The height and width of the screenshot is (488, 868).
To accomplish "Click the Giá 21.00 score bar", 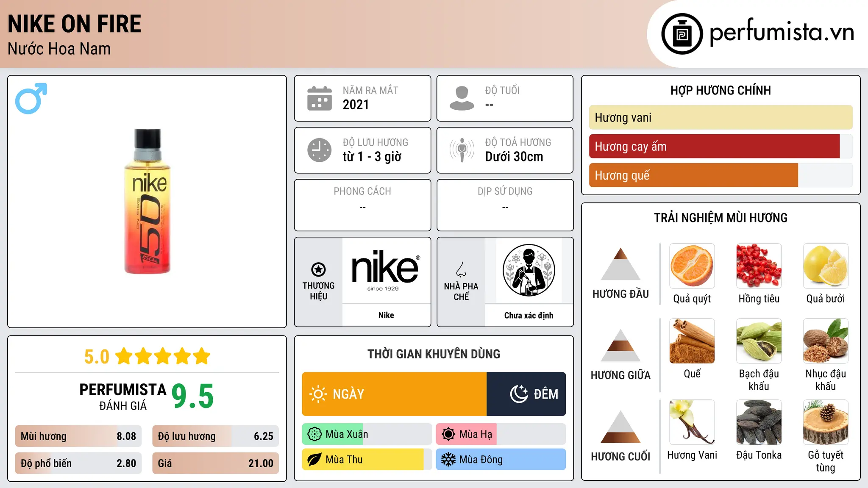I will (x=215, y=463).
